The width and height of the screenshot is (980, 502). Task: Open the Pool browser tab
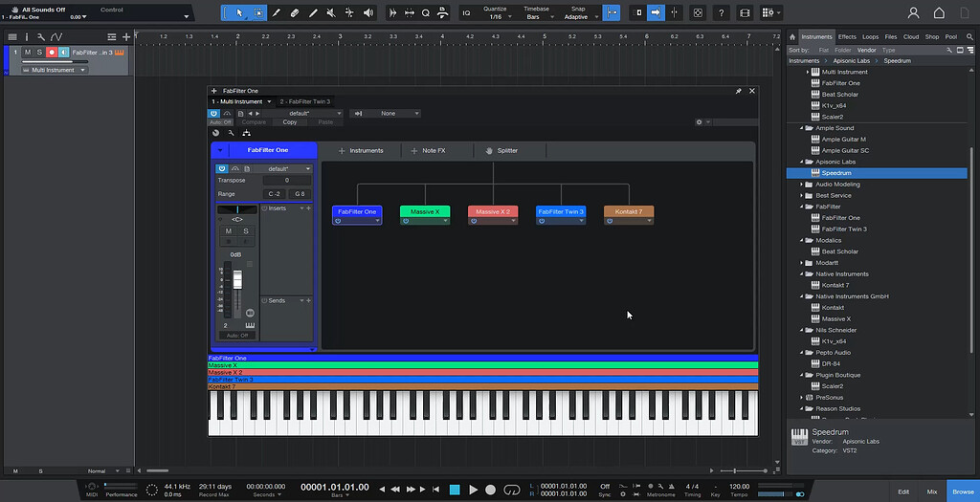click(x=950, y=37)
